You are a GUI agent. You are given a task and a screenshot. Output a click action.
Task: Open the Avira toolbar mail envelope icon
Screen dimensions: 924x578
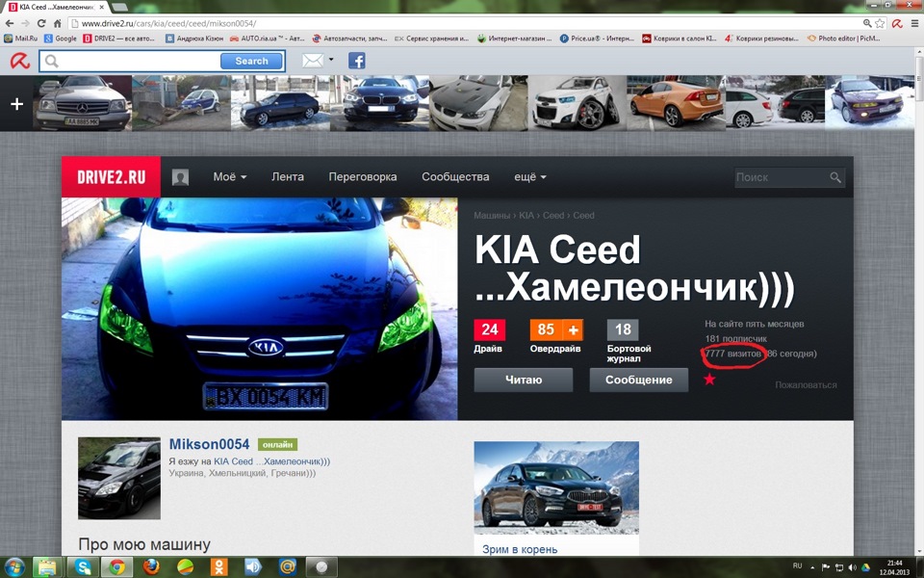tap(312, 60)
